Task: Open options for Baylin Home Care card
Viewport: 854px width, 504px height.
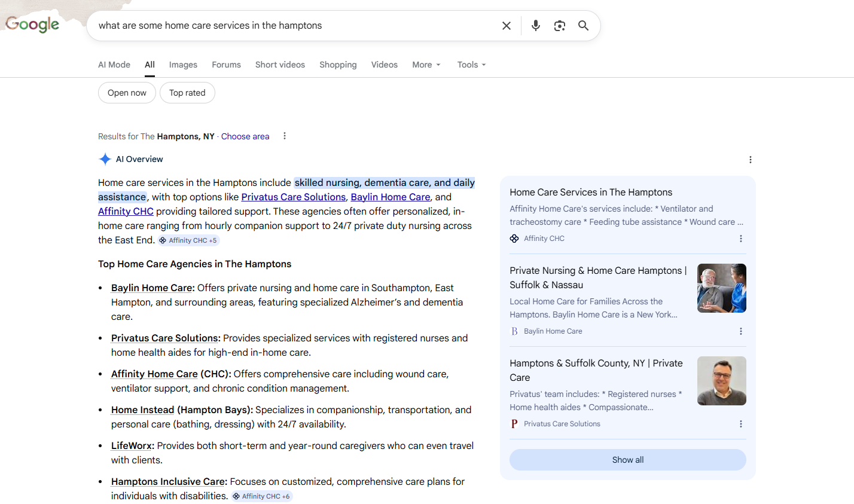Action: click(x=740, y=331)
